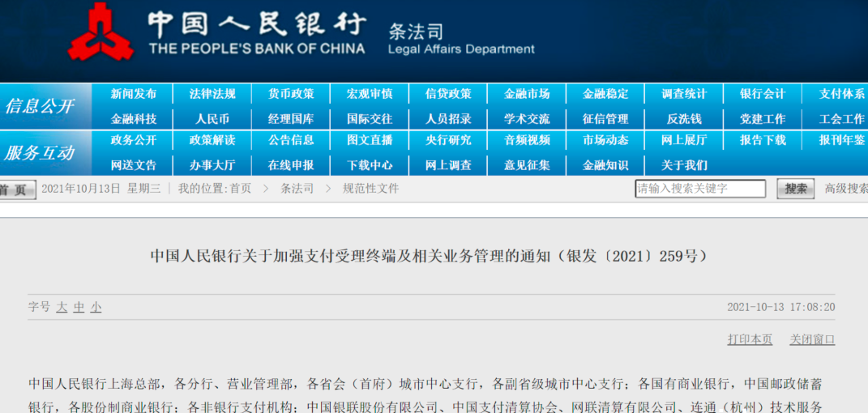868x413 pixels.
Task: Open 支付体系 menu item
Action: click(x=841, y=94)
